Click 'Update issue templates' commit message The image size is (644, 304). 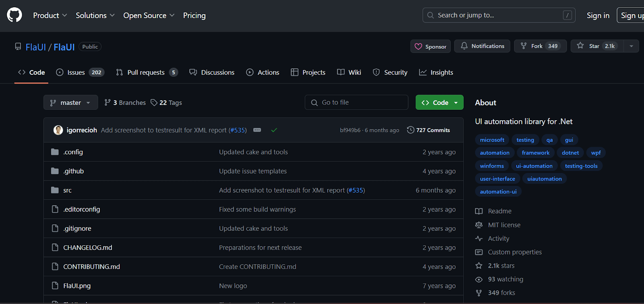253,171
